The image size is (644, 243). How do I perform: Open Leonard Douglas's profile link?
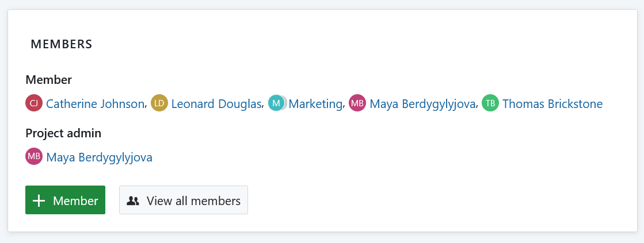216,104
